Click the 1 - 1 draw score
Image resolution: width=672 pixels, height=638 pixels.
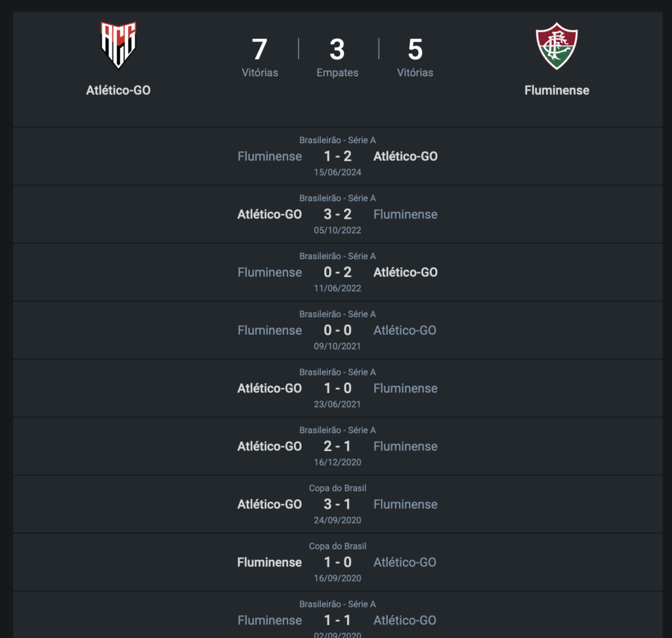337,620
